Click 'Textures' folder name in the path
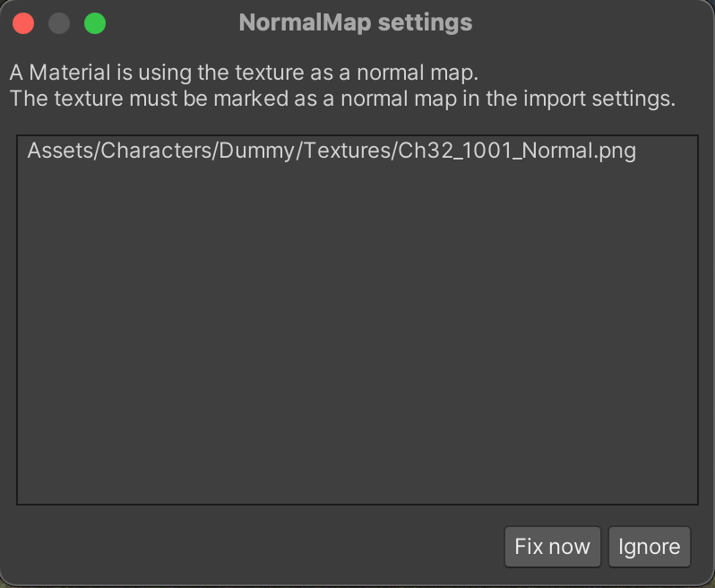The width and height of the screenshot is (715, 588). tap(342, 151)
